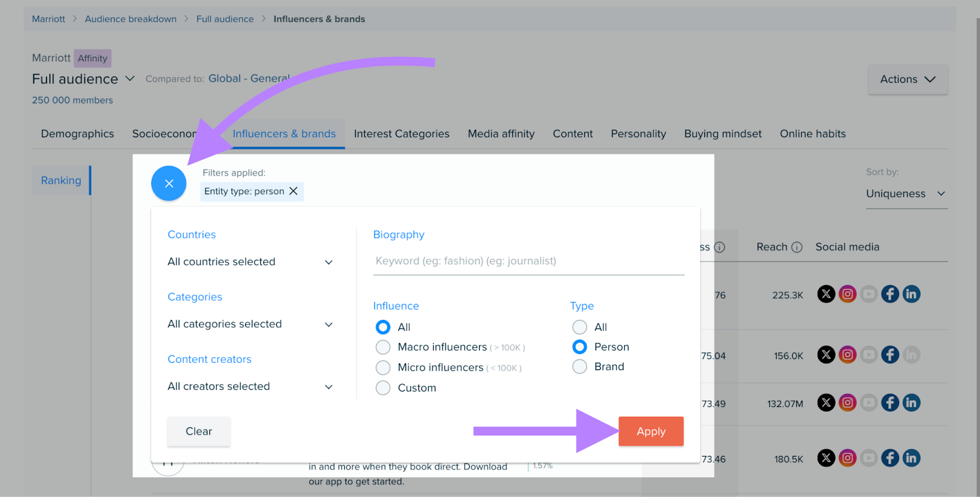Click the Biography keyword input field
The height and width of the screenshot is (497, 980).
(528, 261)
